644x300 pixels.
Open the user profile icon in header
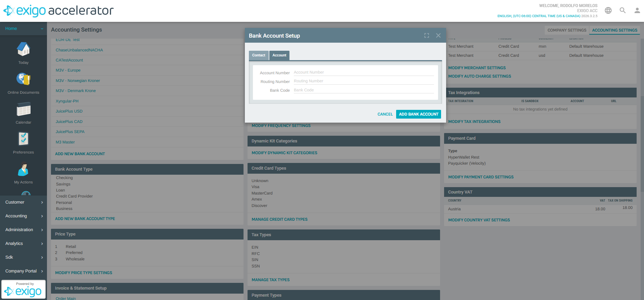tap(637, 10)
